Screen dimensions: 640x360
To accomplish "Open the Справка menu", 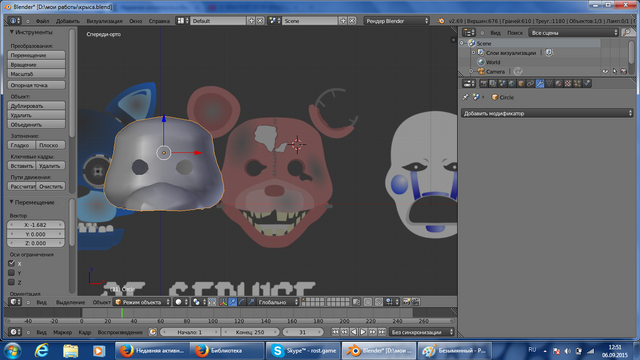I will pos(159,21).
